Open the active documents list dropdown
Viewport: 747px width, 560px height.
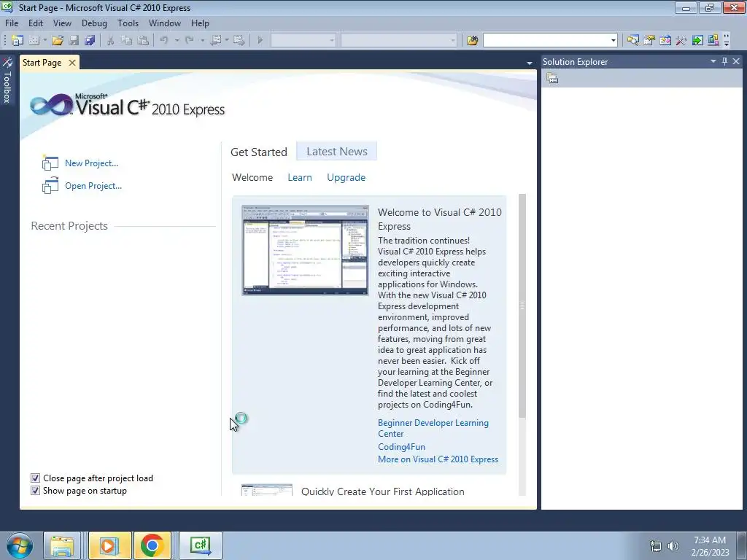point(530,63)
